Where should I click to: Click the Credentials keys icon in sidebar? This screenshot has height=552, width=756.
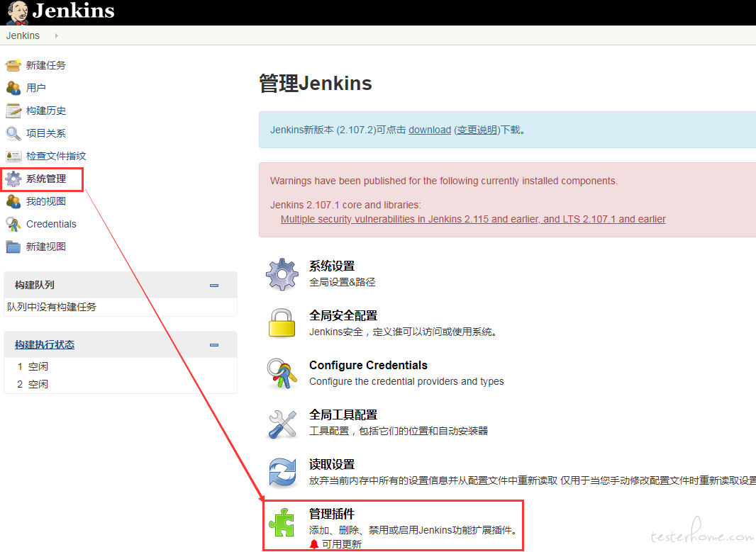pos(13,224)
